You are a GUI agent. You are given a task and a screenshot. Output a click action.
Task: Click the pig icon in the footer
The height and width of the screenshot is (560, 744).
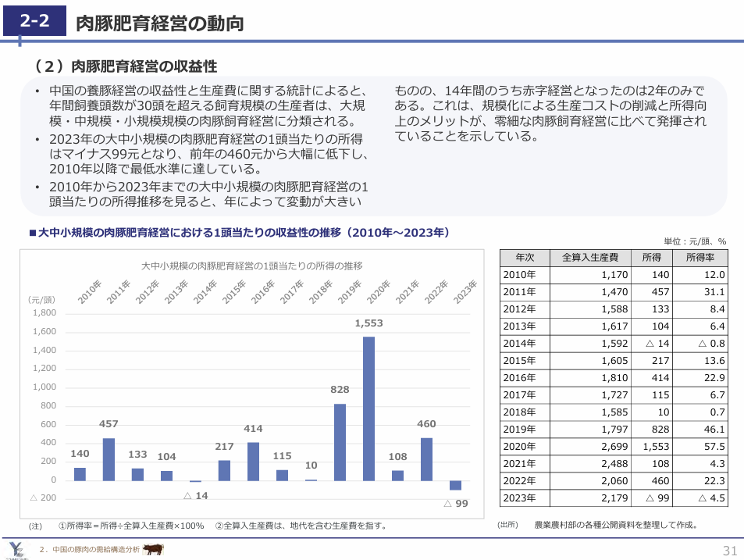(x=153, y=550)
